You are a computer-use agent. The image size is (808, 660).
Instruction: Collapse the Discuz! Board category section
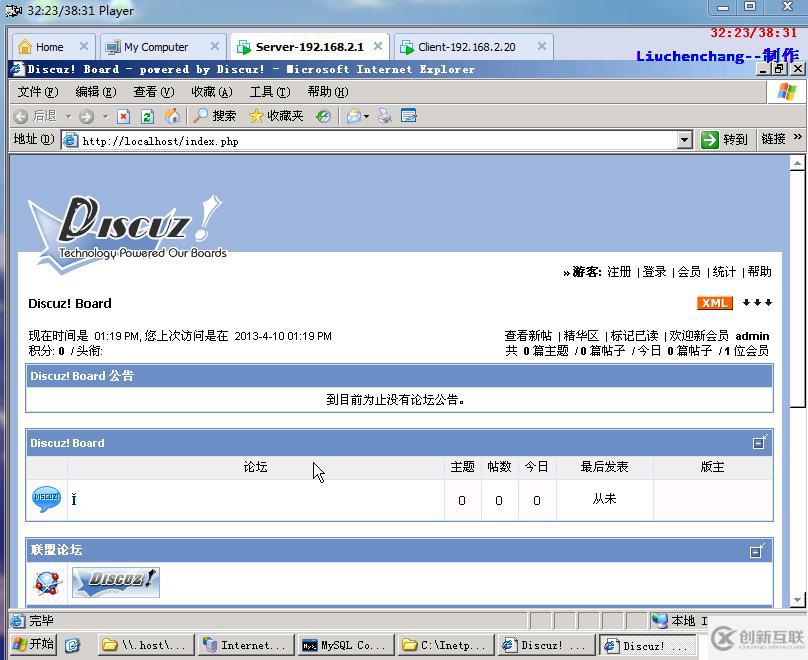pos(760,442)
